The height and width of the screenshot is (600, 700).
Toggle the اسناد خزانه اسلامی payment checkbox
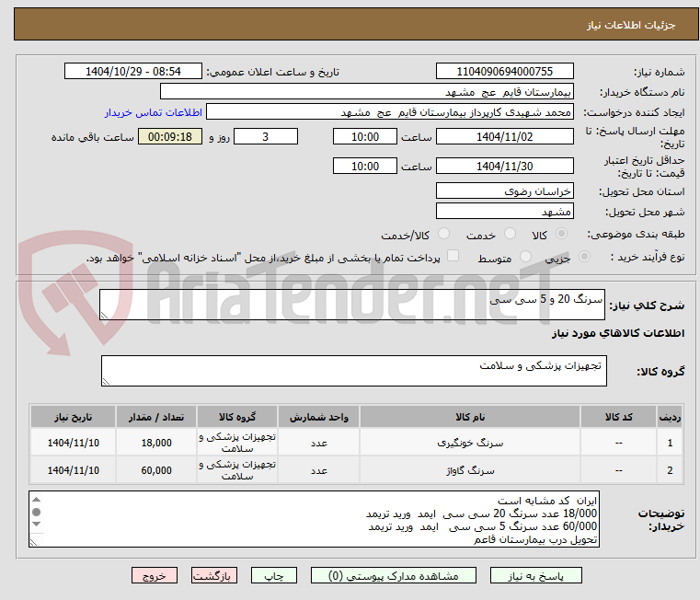point(453,256)
